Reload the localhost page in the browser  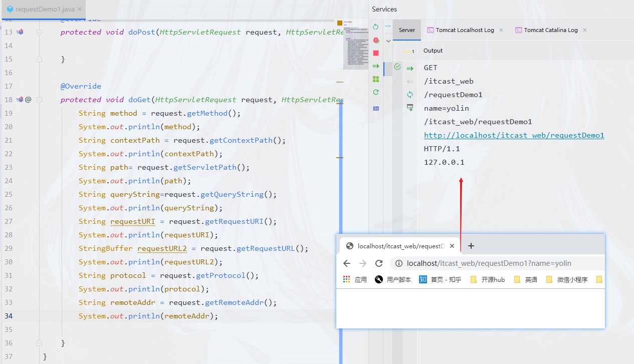pyautogui.click(x=379, y=263)
